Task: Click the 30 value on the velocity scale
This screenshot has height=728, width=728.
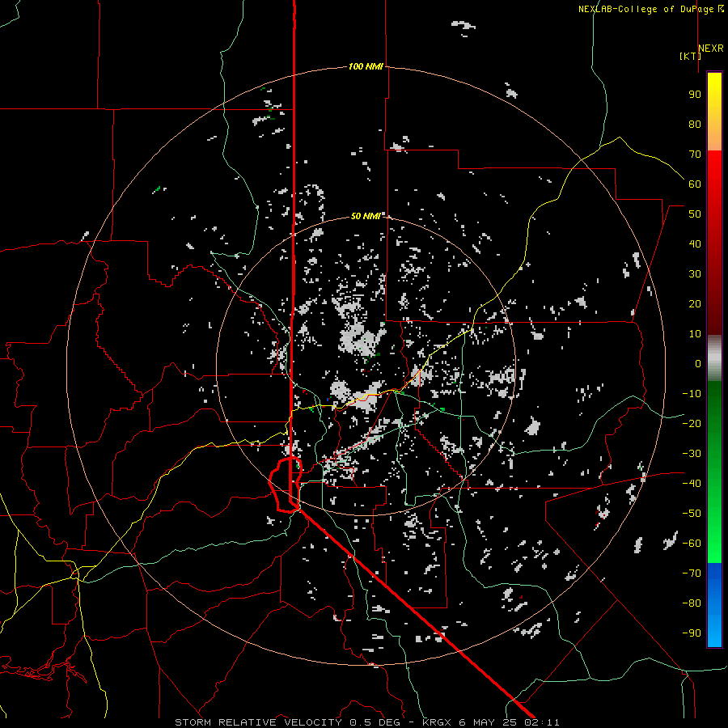Action: pos(695,274)
